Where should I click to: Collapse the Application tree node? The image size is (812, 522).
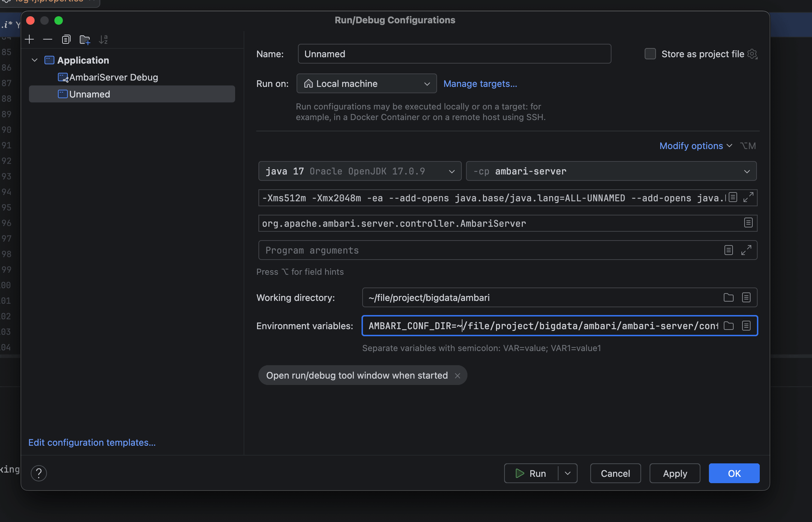[x=35, y=60]
